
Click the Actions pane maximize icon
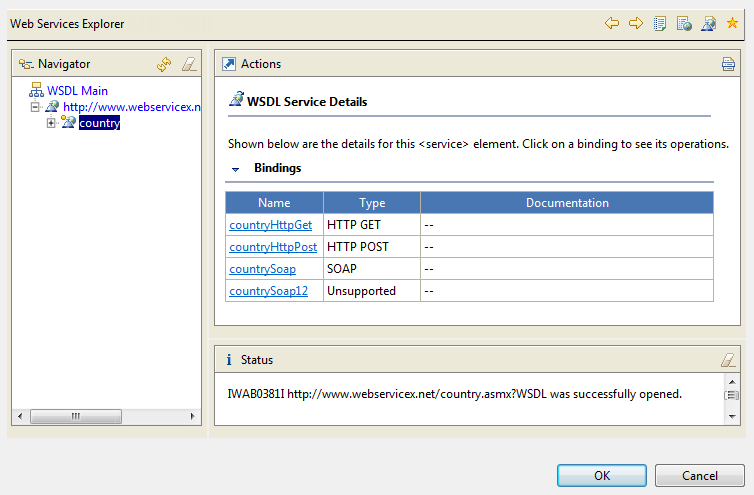228,64
